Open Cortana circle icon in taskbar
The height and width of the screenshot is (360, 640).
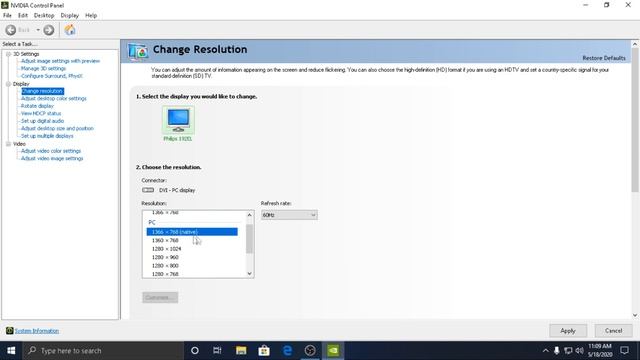tap(195, 351)
